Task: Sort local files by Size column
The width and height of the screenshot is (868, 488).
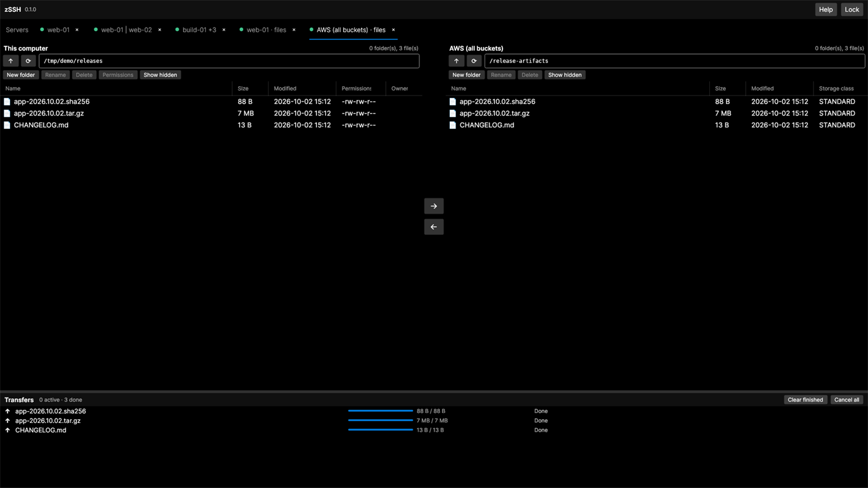Action: (243, 89)
